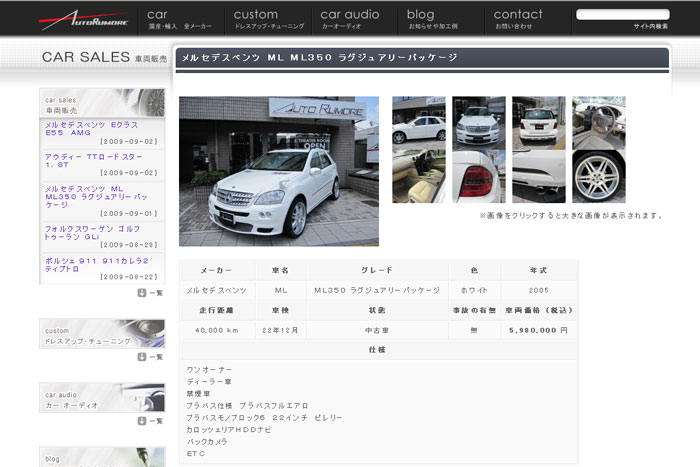This screenshot has width=700, height=467.
Task: Select the spec line バックカメラ
Action: click(207, 442)
